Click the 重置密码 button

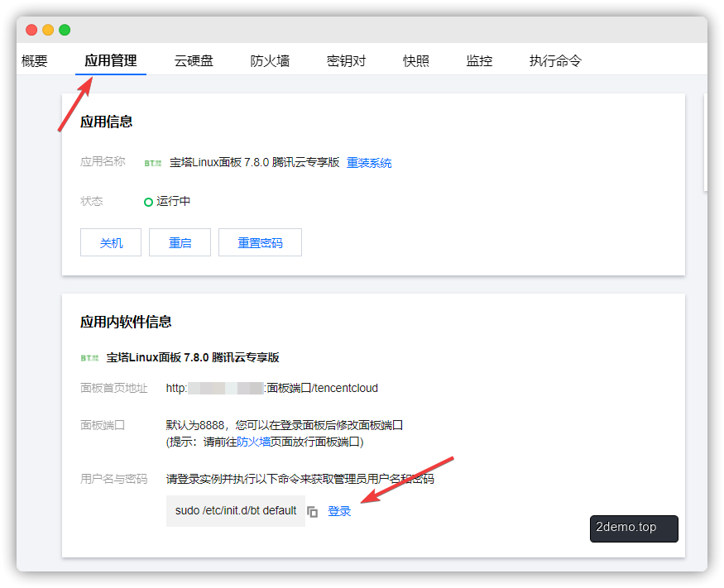pyautogui.click(x=260, y=242)
